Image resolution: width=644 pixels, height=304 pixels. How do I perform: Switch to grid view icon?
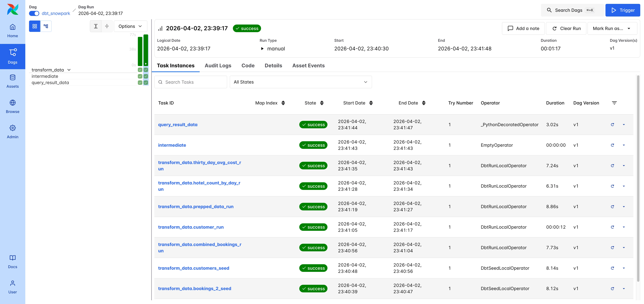coord(35,26)
